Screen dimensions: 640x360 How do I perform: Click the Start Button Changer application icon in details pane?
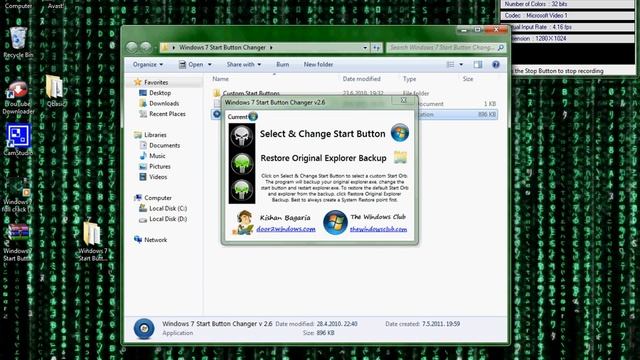[144, 329]
